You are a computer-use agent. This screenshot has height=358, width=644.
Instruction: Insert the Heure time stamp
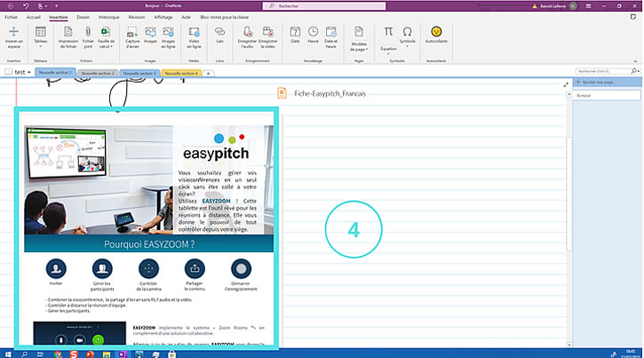click(313, 36)
